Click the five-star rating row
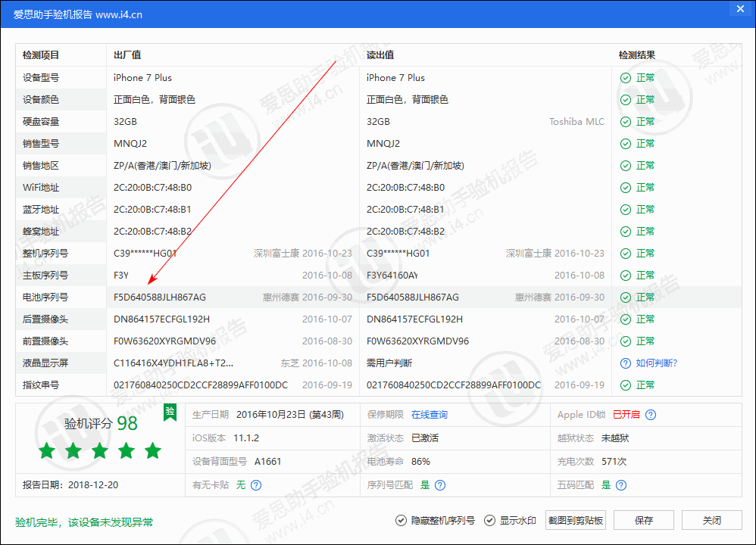This screenshot has width=756, height=545. click(x=99, y=450)
